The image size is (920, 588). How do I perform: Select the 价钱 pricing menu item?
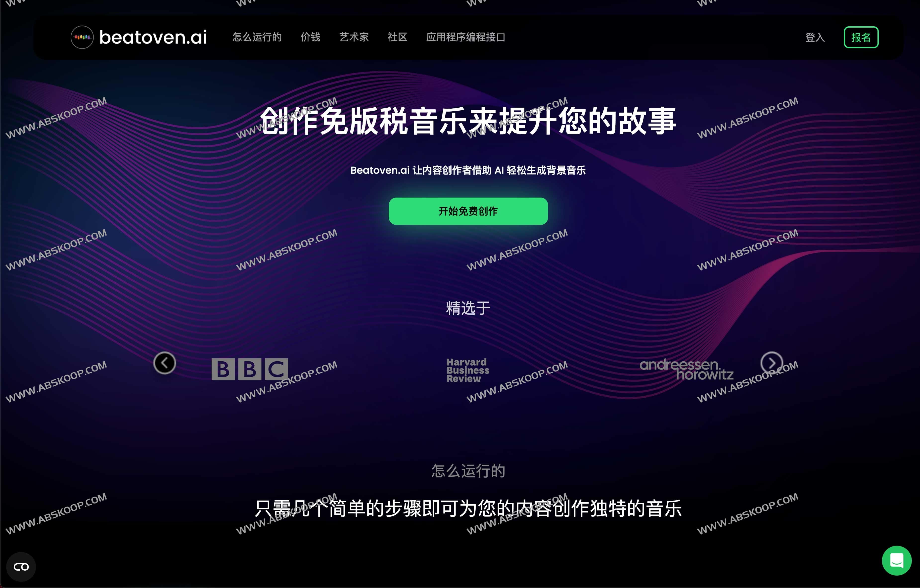(311, 37)
